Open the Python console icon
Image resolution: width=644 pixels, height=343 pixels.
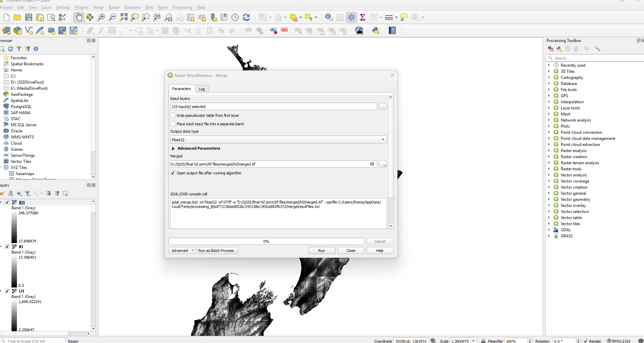point(376,30)
